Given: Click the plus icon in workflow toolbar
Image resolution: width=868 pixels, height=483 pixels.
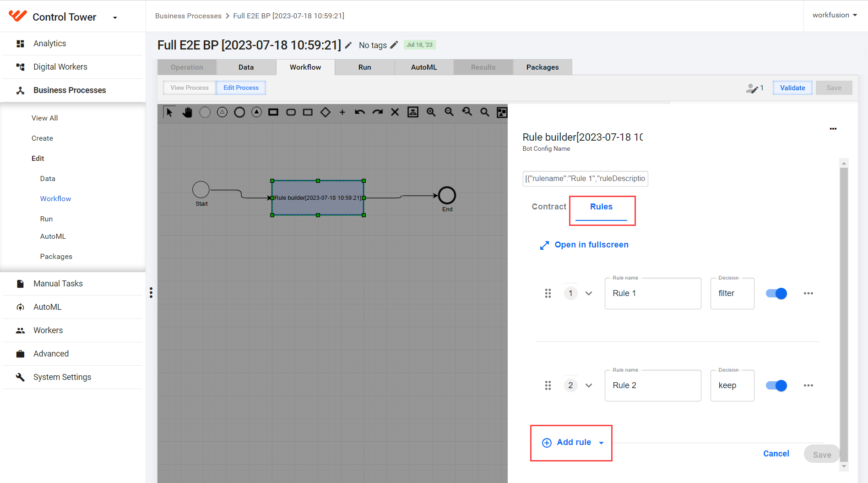Looking at the screenshot, I should [x=342, y=112].
